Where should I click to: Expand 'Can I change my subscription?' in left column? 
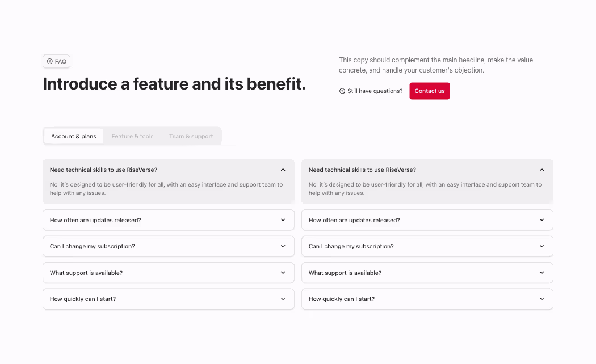click(168, 246)
